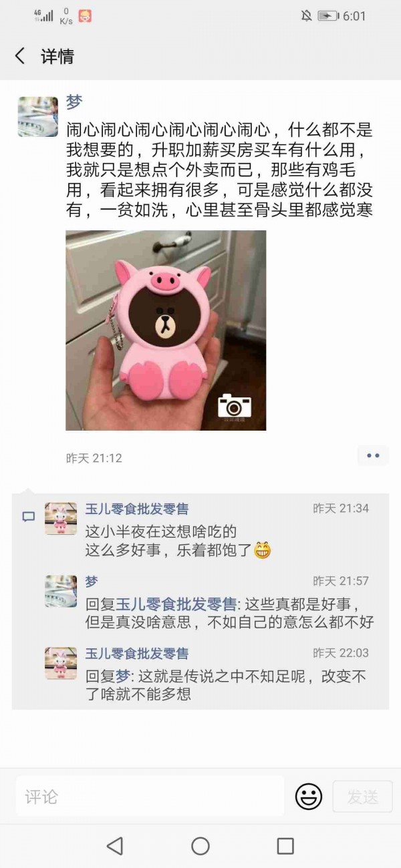Tap the Android home circle button

click(x=200, y=846)
